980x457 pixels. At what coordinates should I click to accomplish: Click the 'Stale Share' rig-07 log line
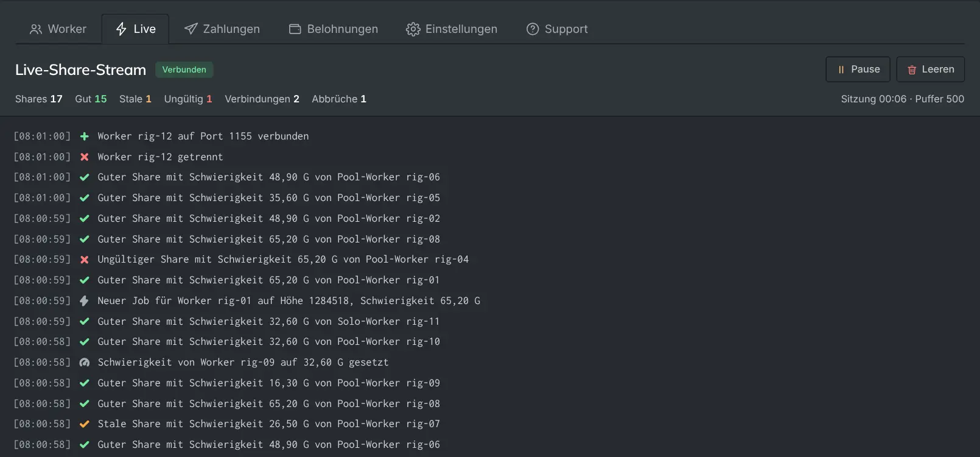pyautogui.click(x=268, y=424)
